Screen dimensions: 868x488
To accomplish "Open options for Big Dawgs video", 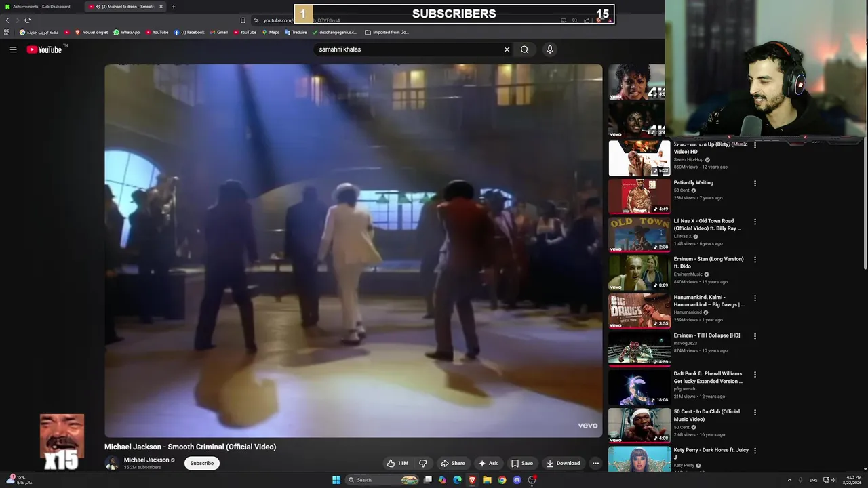I will click(755, 298).
